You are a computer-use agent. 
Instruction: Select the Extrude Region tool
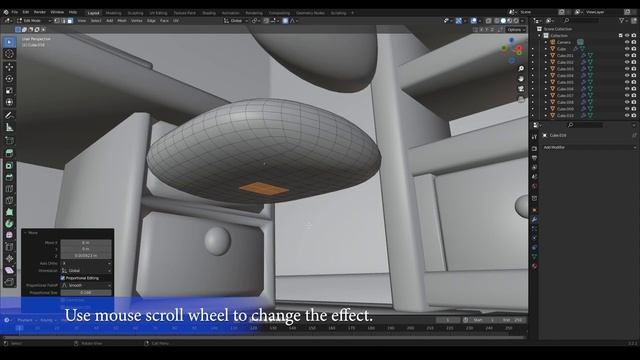coord(9,153)
